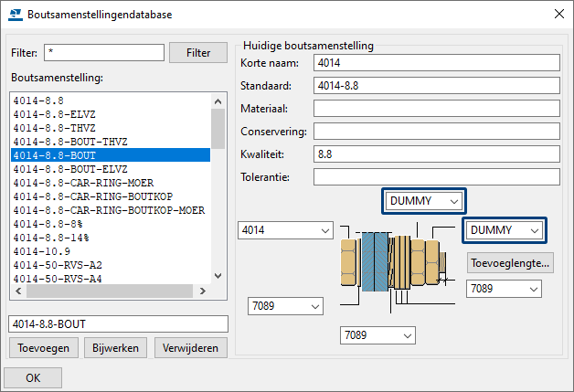Viewport: 574px width, 392px height.
Task: Open the top DUMMY dropdown
Action: tap(425, 200)
